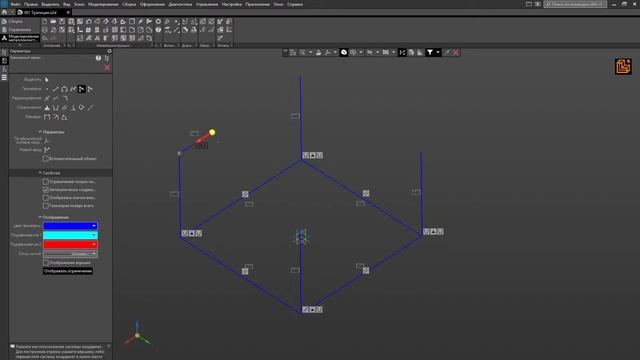Choose the arc geometry tool
Image resolution: width=640 pixels, height=360 pixels.
(x=64, y=89)
